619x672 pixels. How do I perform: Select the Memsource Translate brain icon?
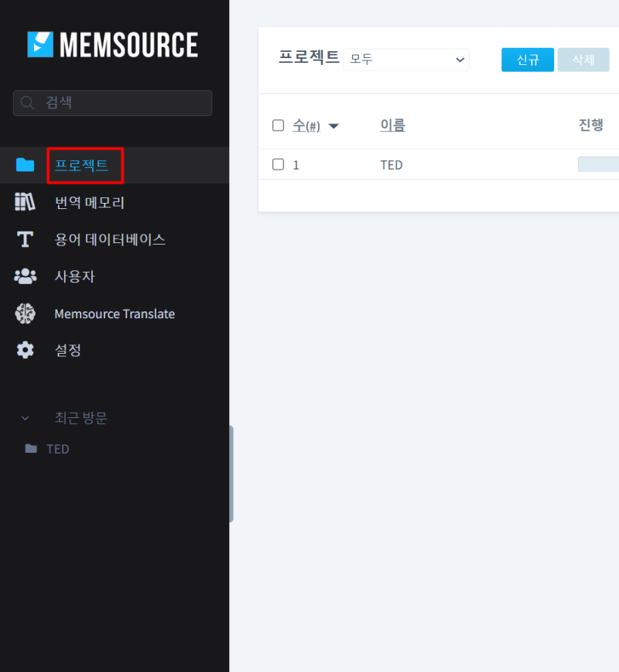[x=25, y=314]
